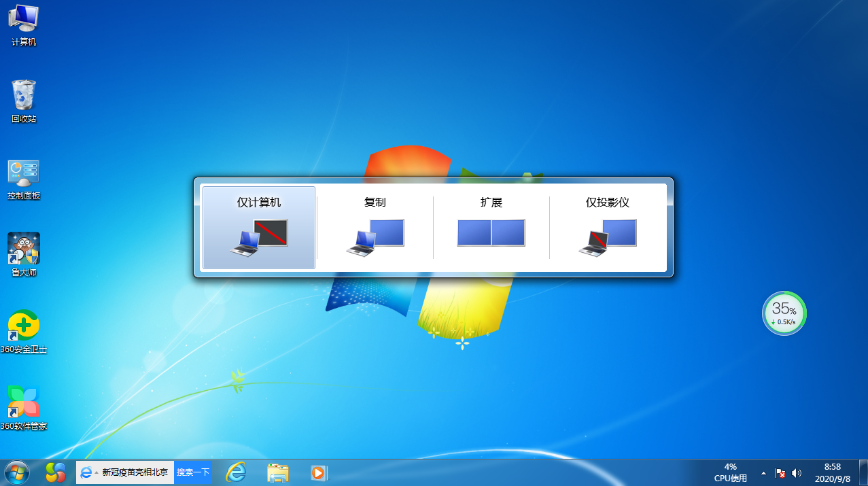Open the 控制面板 control panel shortcut
This screenshot has width=868, height=486.
24,179
